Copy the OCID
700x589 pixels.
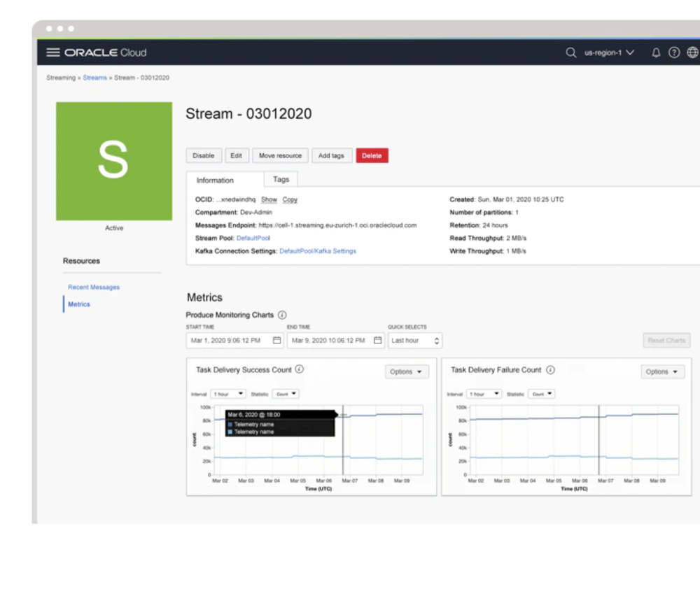(290, 199)
